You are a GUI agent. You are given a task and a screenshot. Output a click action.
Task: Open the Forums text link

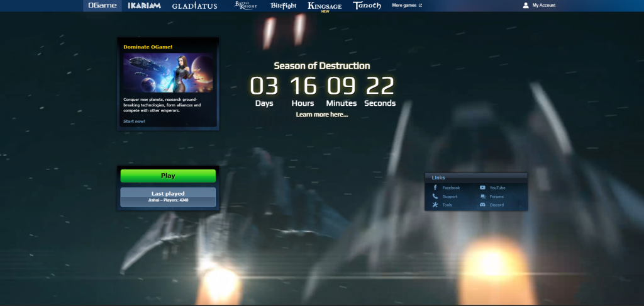point(497,196)
